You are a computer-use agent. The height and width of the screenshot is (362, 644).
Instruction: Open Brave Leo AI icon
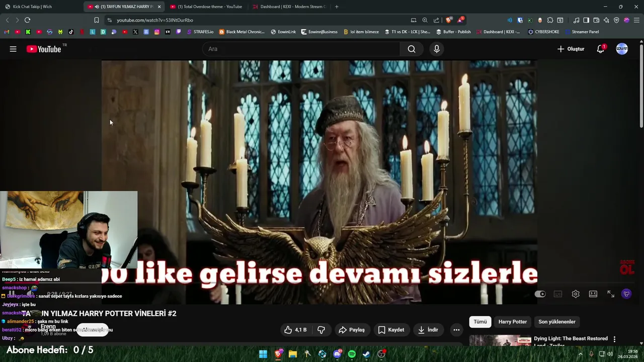[x=606, y=20]
